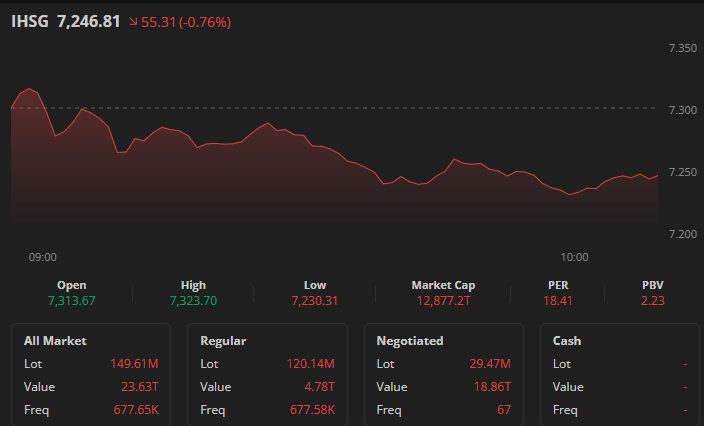This screenshot has height=426, width=704.
Task: Click the dashed previous-close reference line
Action: (x=334, y=108)
